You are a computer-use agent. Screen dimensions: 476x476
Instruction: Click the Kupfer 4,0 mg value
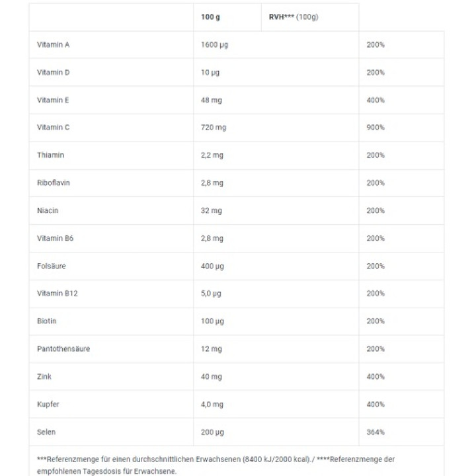[212, 405]
